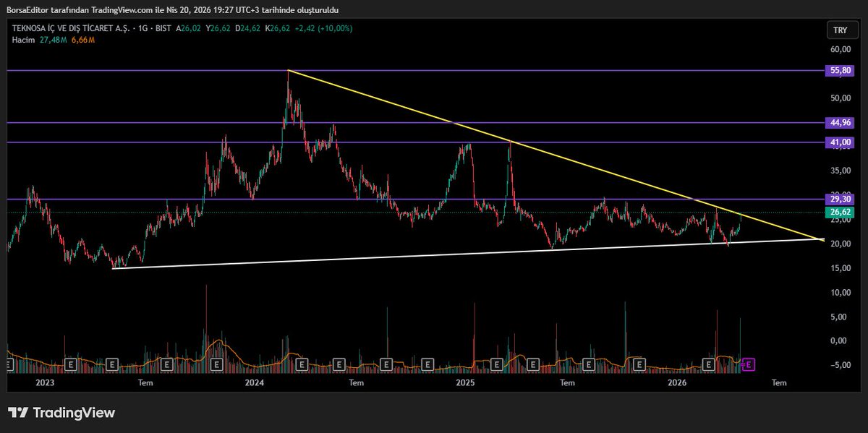This screenshot has width=868, height=433.
Task: Click the BorsaEditor creation header text
Action: coord(173,9)
